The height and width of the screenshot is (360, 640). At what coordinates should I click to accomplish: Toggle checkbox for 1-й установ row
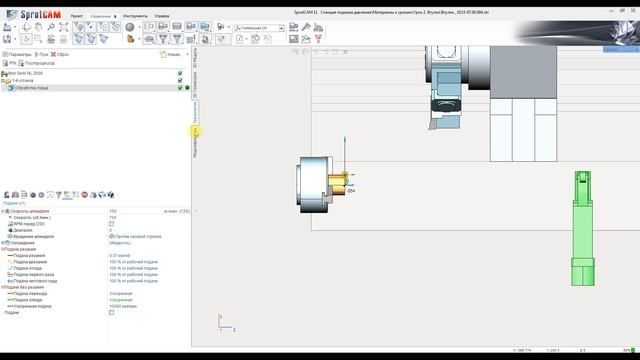point(180,80)
